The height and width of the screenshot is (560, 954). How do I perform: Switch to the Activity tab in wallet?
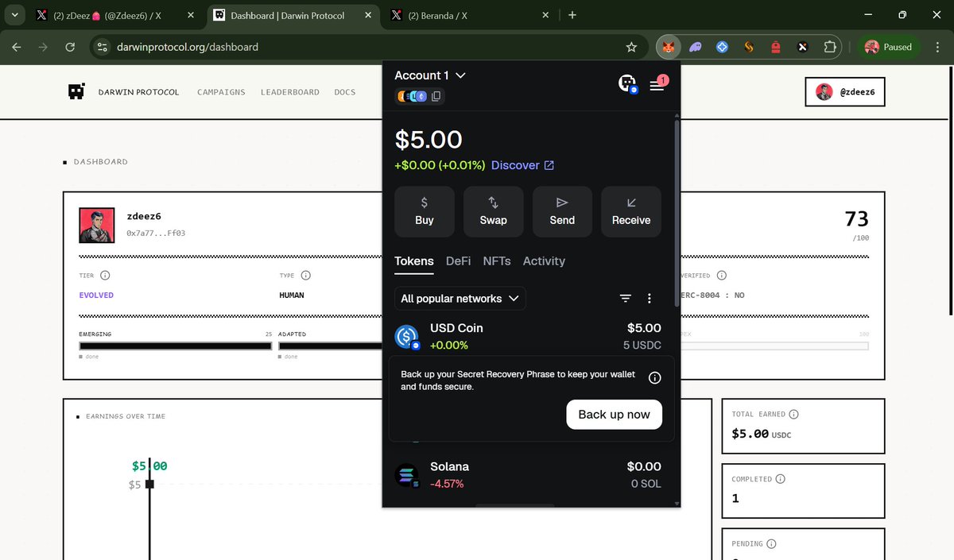pyautogui.click(x=544, y=261)
